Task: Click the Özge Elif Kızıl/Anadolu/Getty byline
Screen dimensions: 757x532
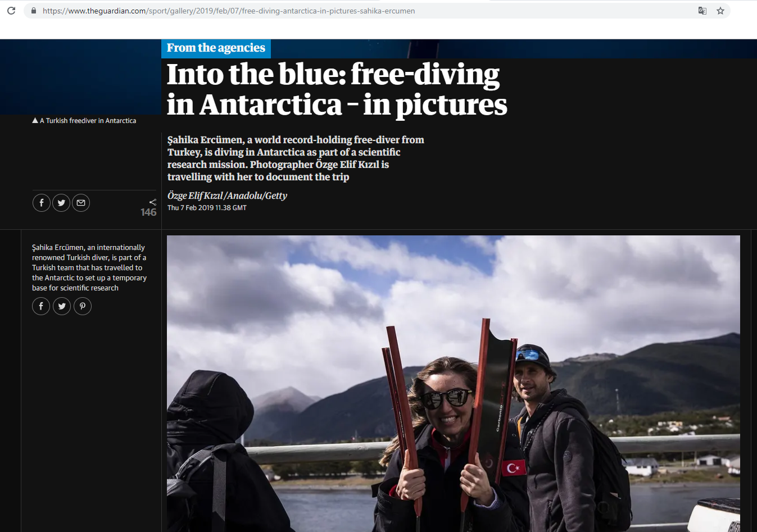Action: tap(227, 195)
